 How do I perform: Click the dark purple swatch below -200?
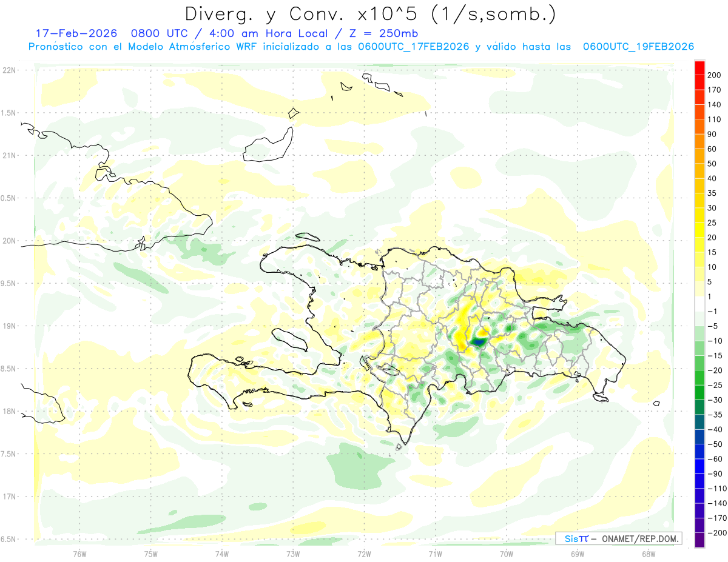click(x=700, y=541)
